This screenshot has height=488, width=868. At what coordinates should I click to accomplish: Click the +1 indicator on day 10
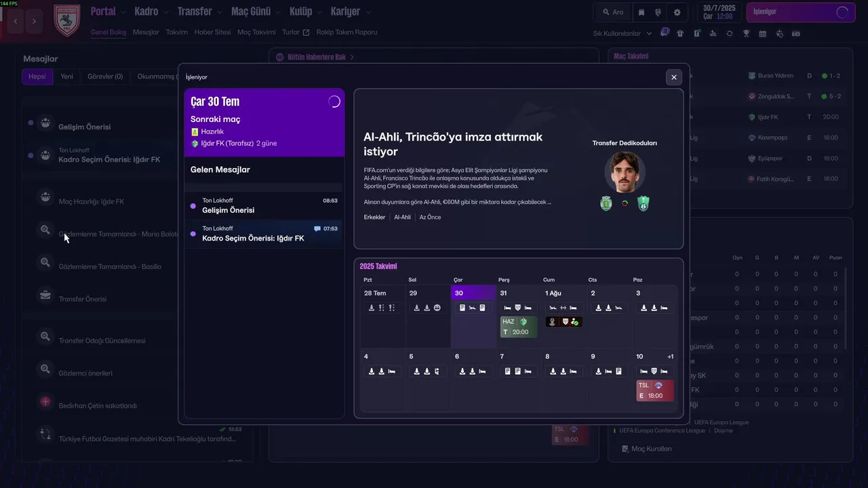pyautogui.click(x=670, y=357)
